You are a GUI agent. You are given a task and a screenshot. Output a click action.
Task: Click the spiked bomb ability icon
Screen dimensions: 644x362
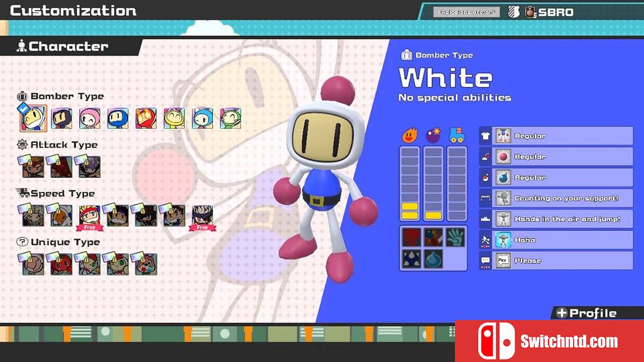(412, 259)
